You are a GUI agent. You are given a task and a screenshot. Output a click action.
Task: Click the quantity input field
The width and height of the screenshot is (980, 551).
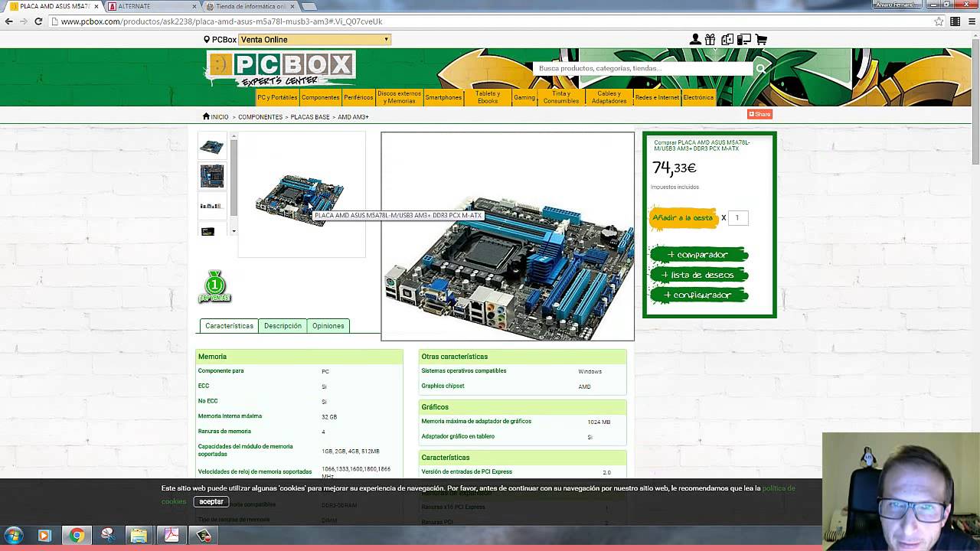coord(737,218)
